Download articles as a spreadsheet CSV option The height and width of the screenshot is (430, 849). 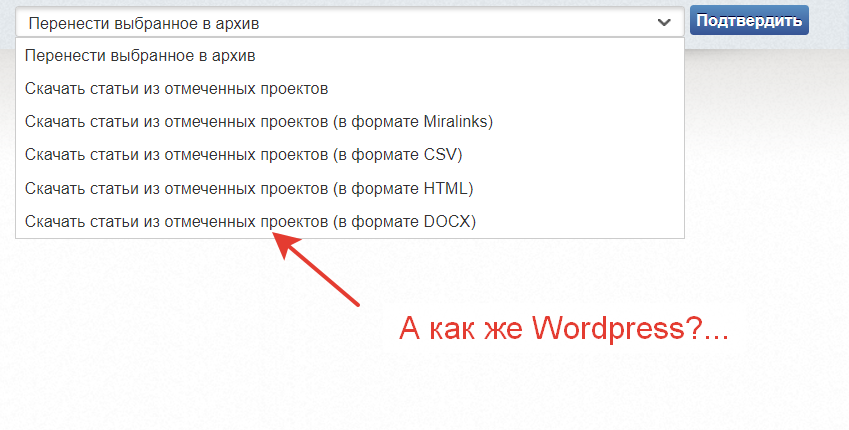click(x=243, y=155)
